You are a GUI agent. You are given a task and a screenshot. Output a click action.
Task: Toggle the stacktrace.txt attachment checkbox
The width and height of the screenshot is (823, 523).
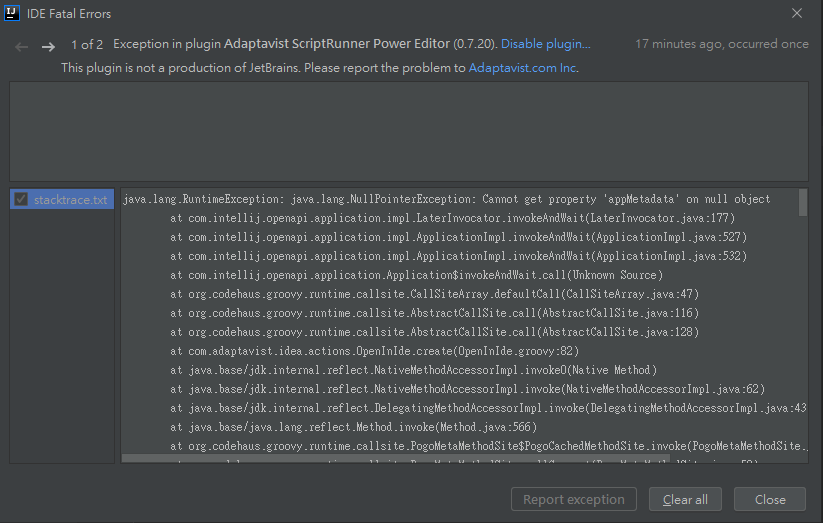tap(21, 200)
